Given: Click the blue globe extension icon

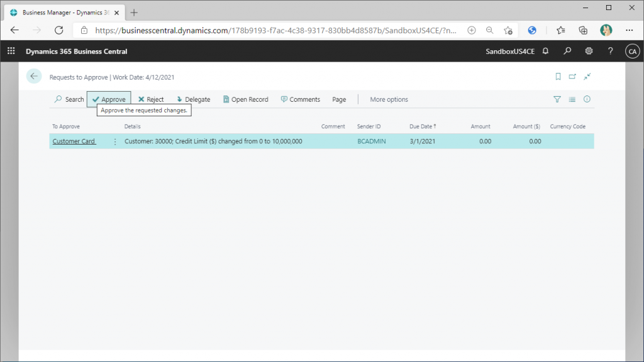Looking at the screenshot, I should point(532,30).
